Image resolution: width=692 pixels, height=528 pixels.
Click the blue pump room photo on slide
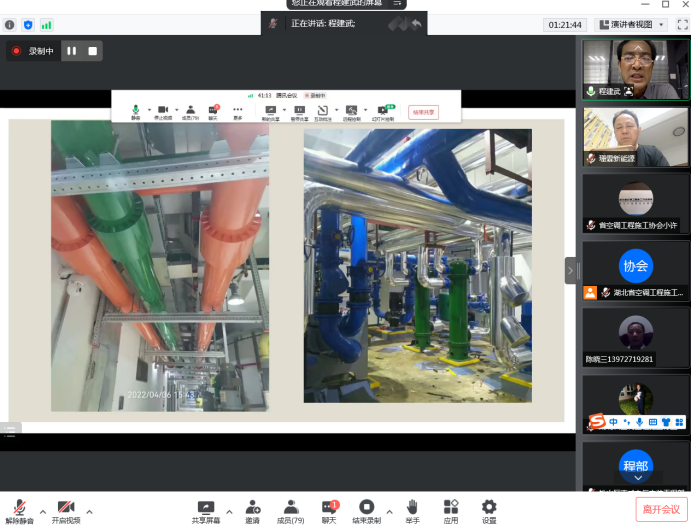tap(417, 266)
